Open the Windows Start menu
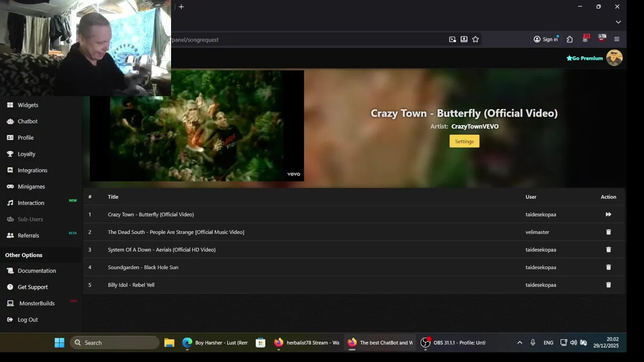The width and height of the screenshot is (644, 362). (59, 342)
